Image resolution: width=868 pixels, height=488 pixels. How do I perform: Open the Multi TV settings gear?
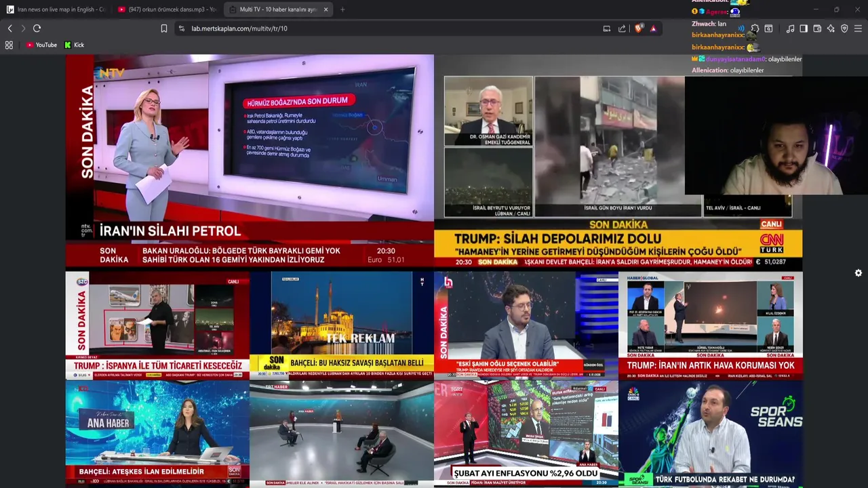pos(858,273)
